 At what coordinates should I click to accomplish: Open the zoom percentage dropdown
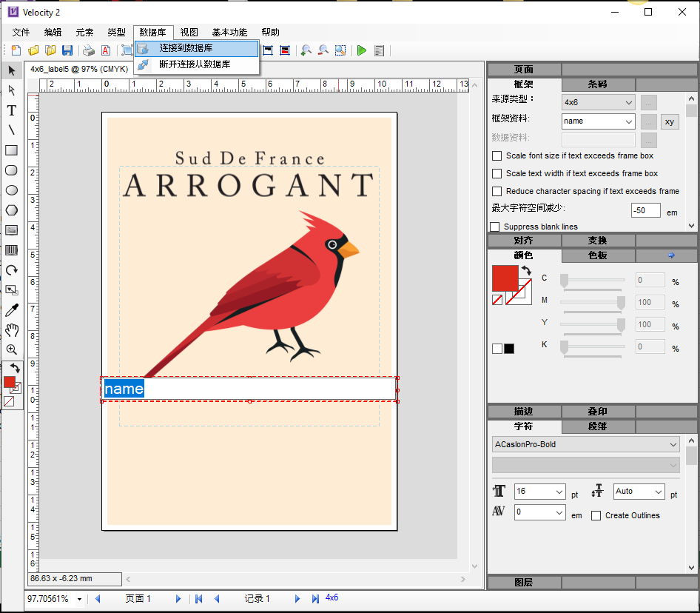click(x=79, y=599)
